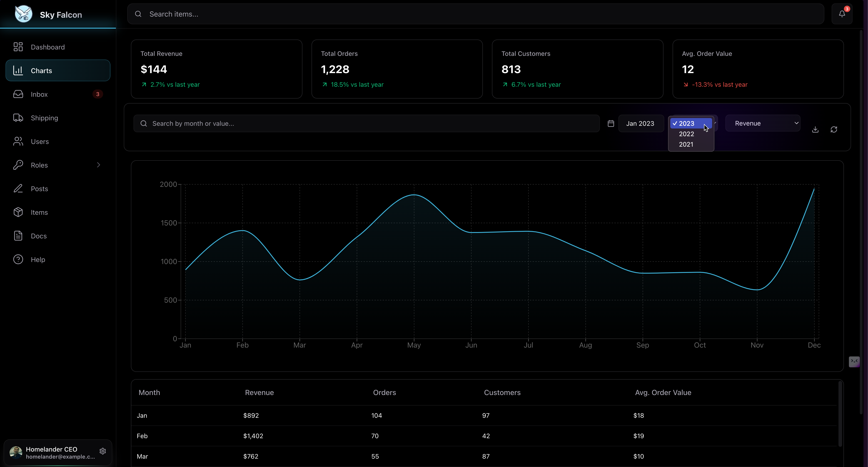Click the download chart data icon

coord(815,130)
